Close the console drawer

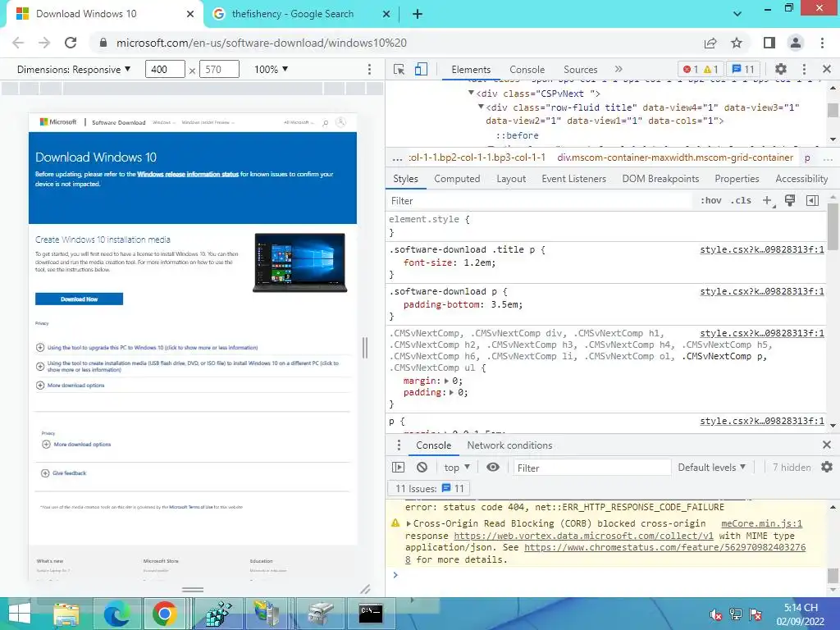827,445
